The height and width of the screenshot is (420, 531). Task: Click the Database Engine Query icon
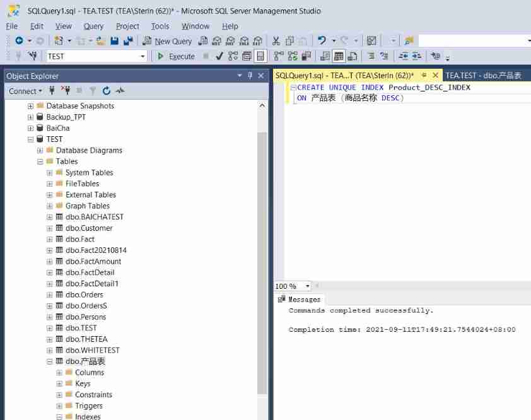coord(203,41)
